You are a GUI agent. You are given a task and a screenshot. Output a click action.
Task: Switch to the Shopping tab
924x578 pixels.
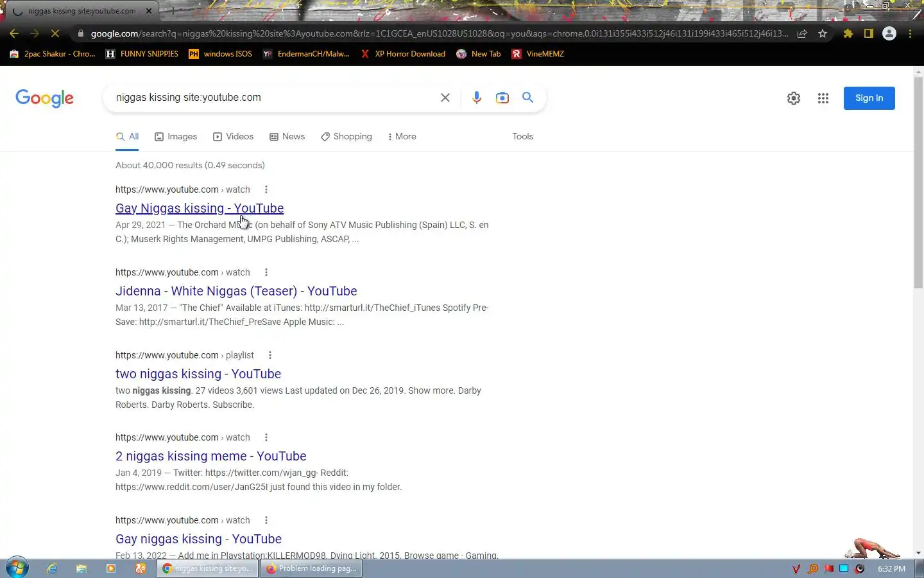tap(346, 137)
